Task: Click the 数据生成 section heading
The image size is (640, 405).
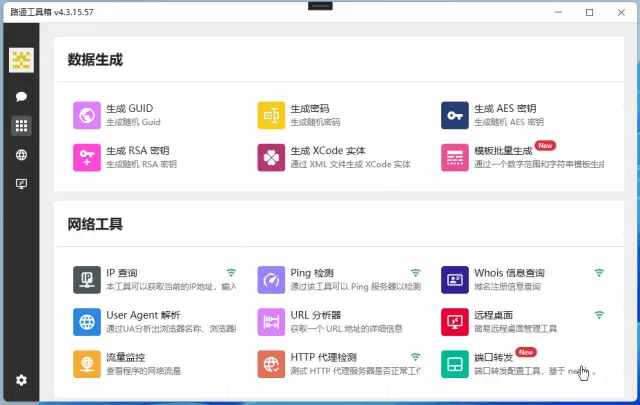Action: [95, 60]
